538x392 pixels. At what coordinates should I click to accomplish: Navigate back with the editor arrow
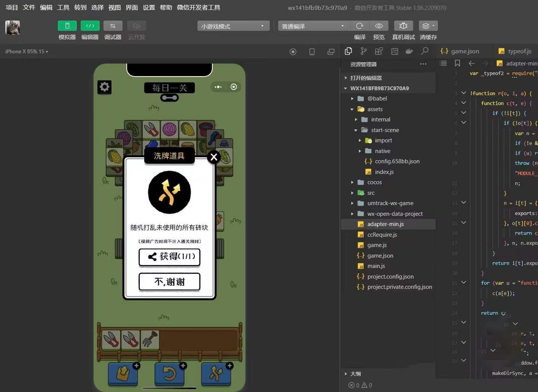pos(472,63)
